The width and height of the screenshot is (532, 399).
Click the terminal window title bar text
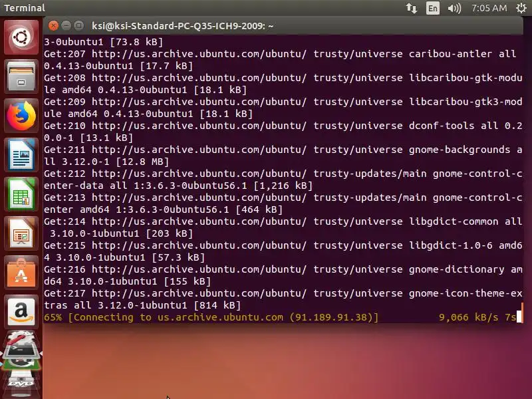(182, 26)
